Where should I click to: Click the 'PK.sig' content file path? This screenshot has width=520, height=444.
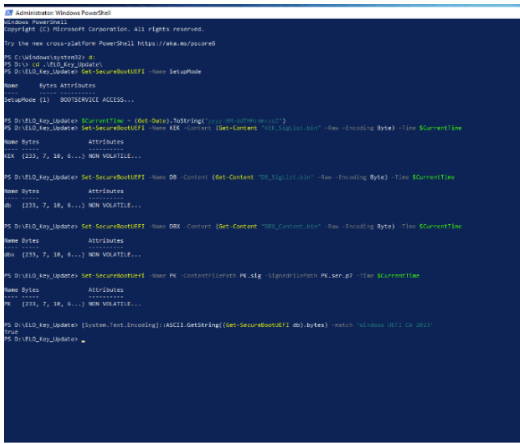click(x=250, y=276)
